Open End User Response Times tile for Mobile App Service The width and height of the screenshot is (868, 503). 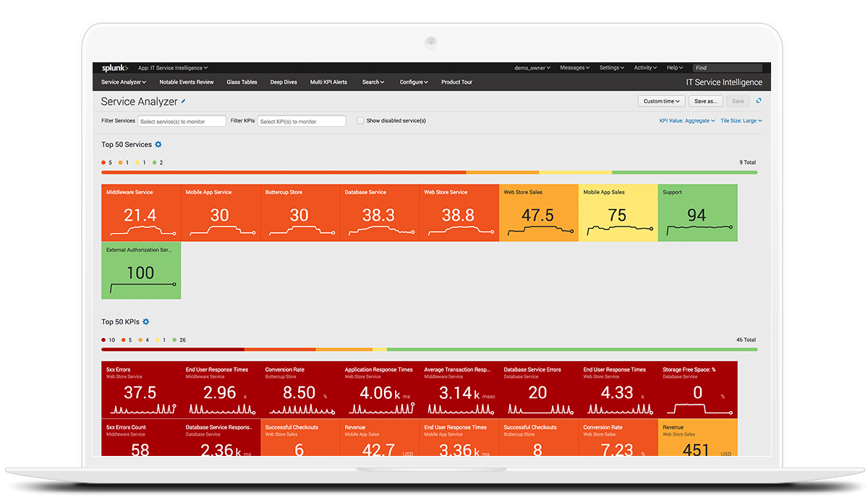[x=459, y=438]
